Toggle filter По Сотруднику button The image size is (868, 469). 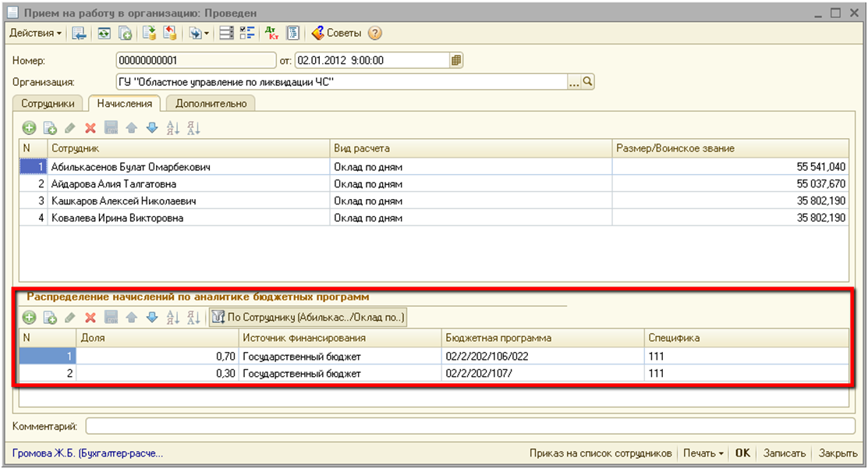pyautogui.click(x=308, y=317)
